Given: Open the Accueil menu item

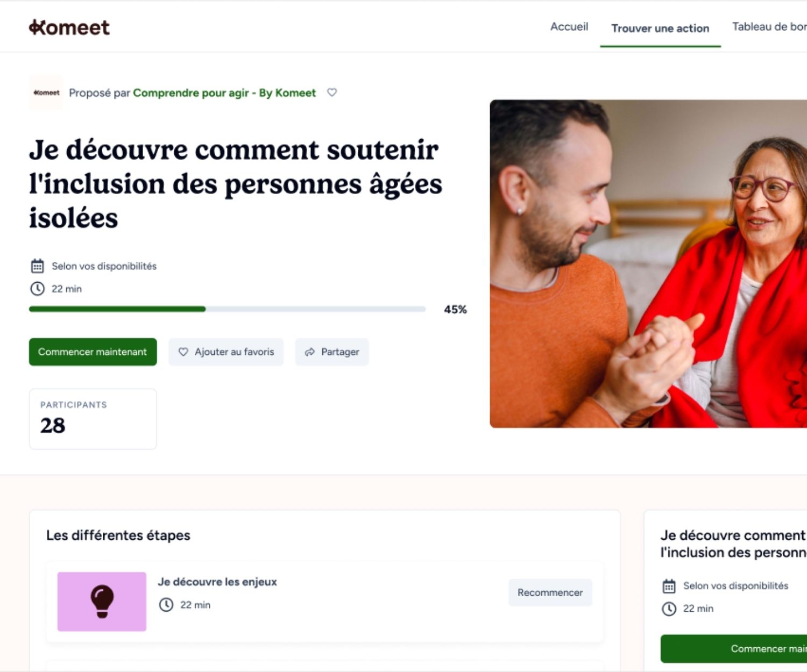Looking at the screenshot, I should 569,27.
